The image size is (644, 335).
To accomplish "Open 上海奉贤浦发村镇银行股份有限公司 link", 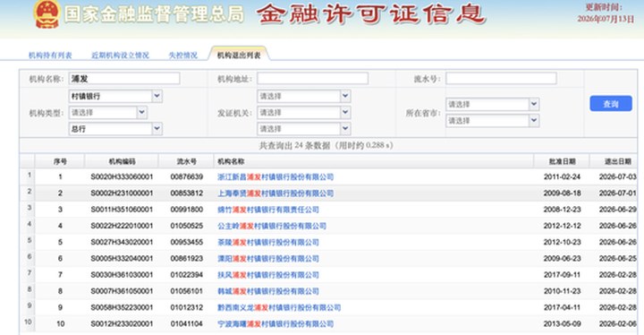I will (x=275, y=193).
